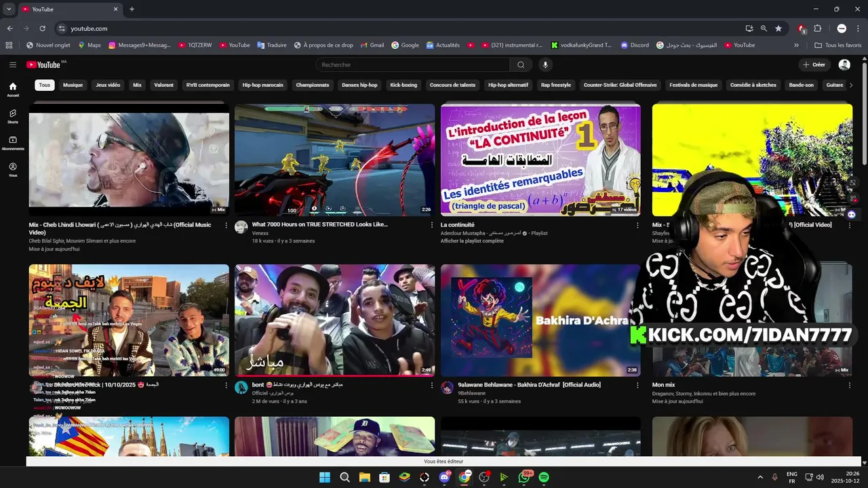Open File Explorer from the taskbar

(364, 477)
